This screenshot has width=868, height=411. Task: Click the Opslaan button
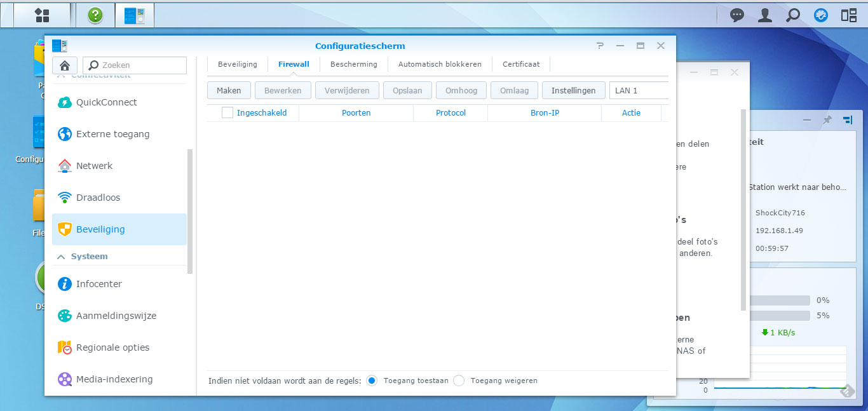pyautogui.click(x=407, y=90)
